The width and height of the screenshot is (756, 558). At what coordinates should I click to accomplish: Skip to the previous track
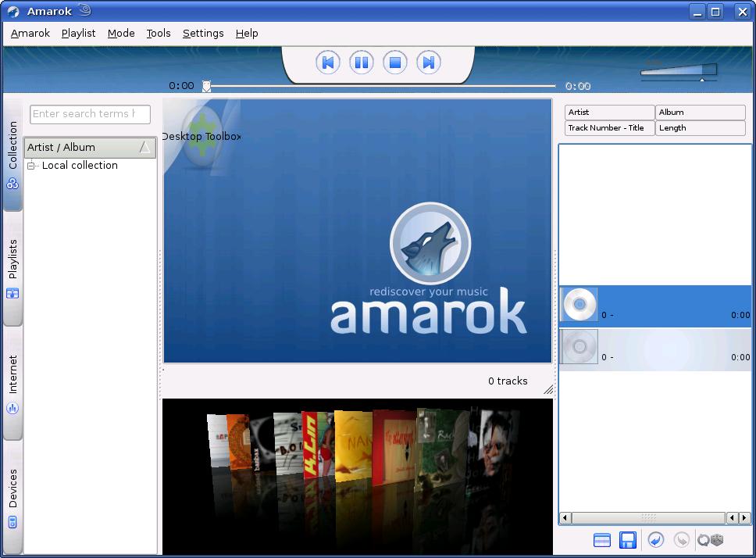[328, 63]
